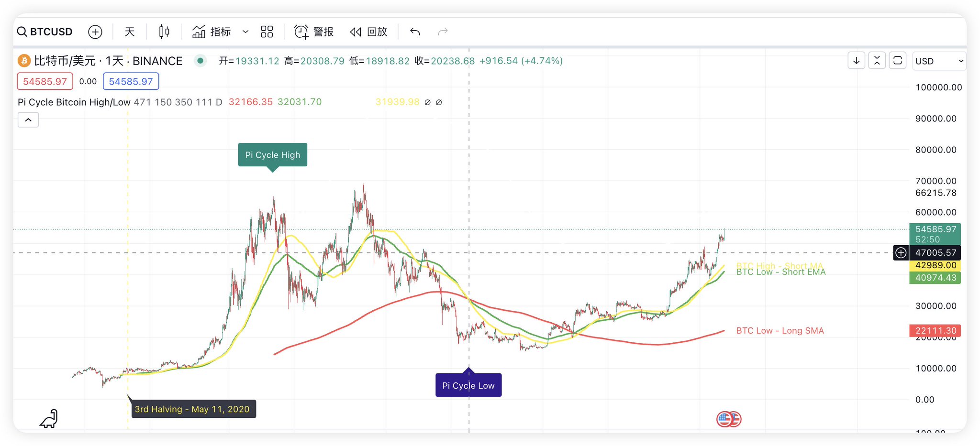
Task: Click the red 54585.97 sell price button
Action: coord(45,81)
